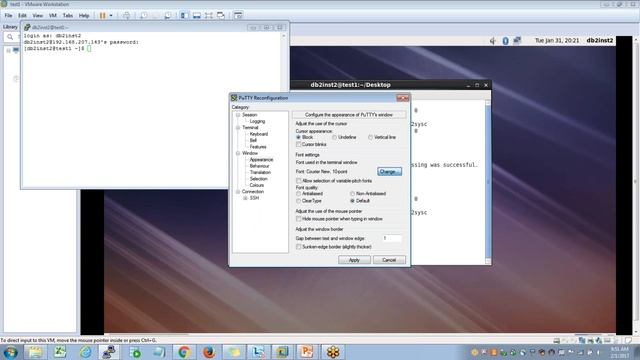Open the VMware Edit menu
Image resolution: width=640 pixels, height=360 pixels.
(x=22, y=16)
